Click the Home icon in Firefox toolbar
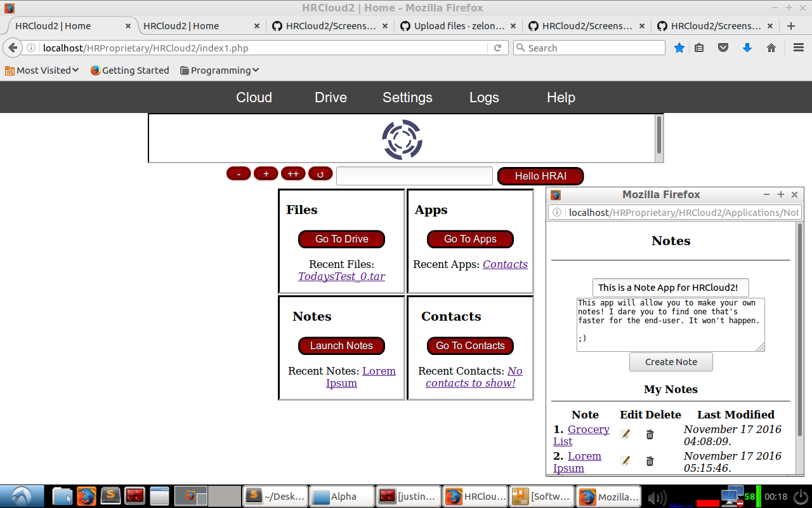This screenshot has height=508, width=812. pyautogui.click(x=770, y=47)
